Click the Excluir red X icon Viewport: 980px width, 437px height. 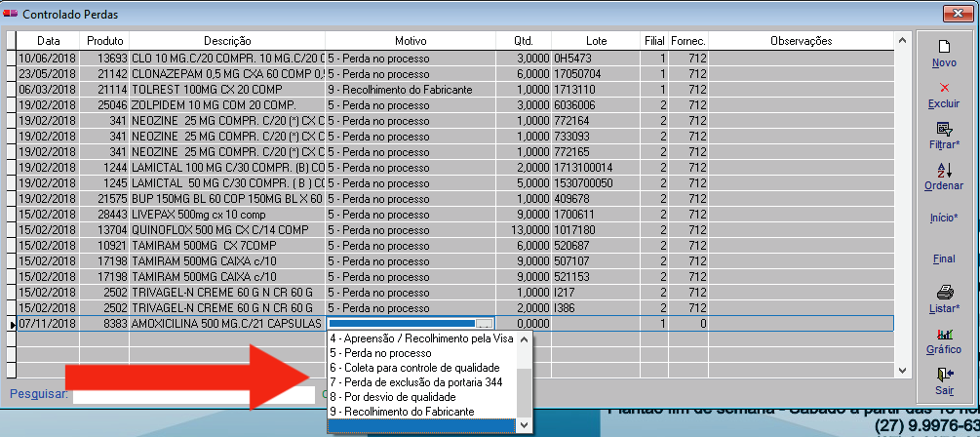[943, 88]
